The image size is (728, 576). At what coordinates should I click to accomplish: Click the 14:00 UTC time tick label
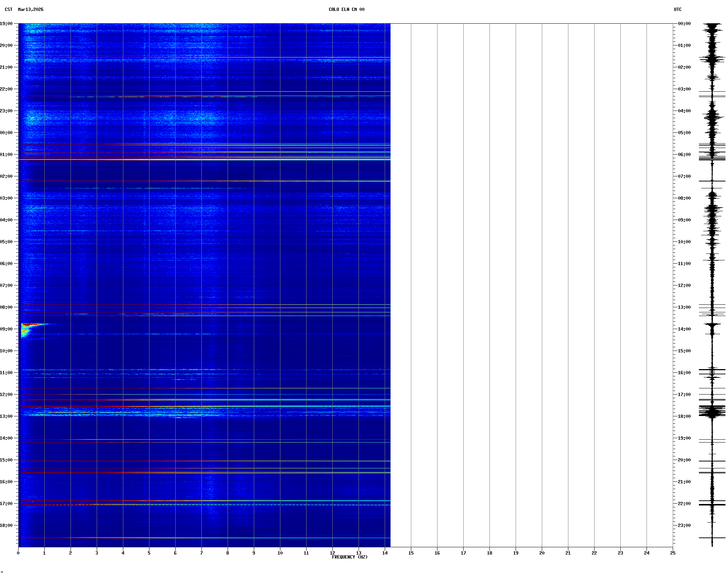click(x=684, y=329)
